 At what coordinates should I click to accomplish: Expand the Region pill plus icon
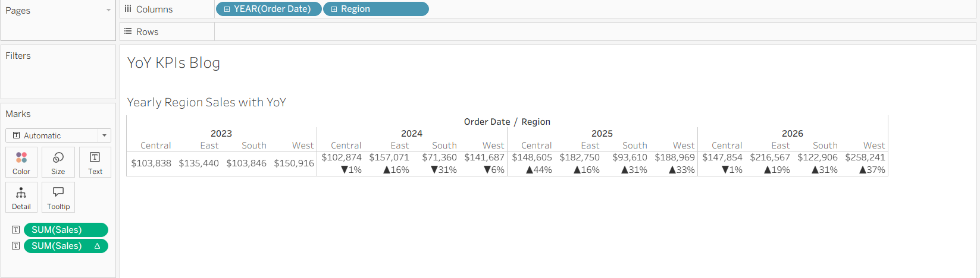334,9
